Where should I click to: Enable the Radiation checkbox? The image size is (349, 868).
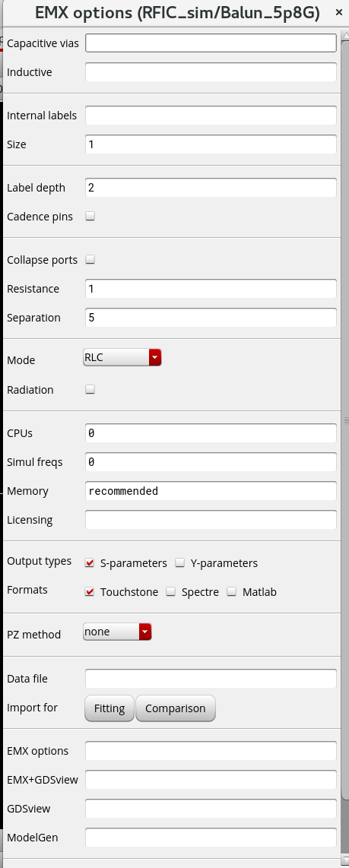coord(90,390)
